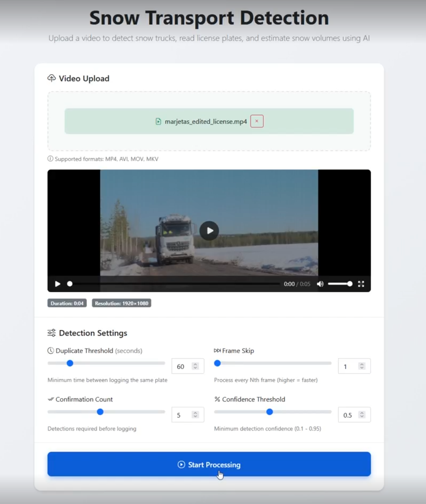Click the Detection Settings sliders icon
Screen dimensions: 426x504
[51, 333]
